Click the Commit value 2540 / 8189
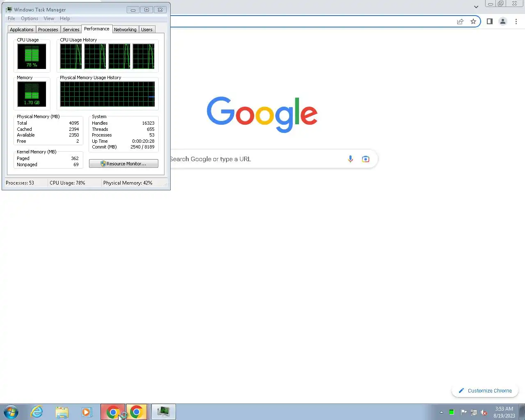The width and height of the screenshot is (525, 420). pyautogui.click(x=142, y=147)
